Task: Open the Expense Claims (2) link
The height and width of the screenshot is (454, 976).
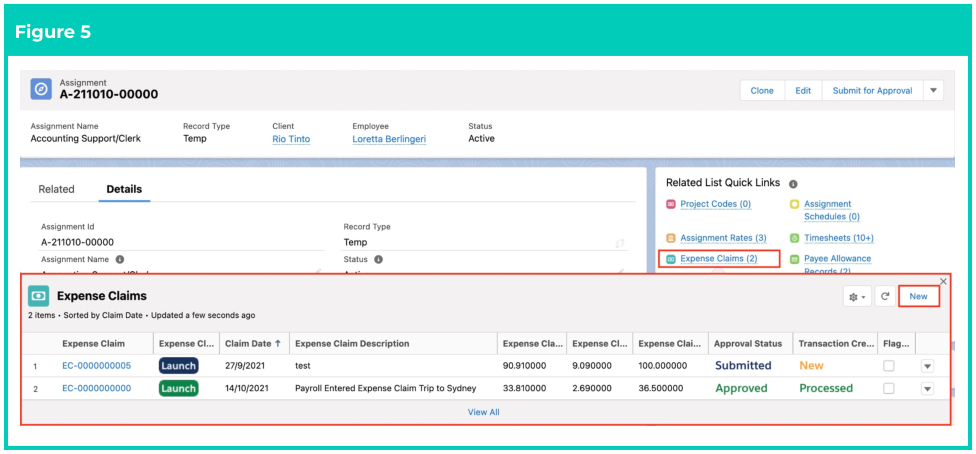Action: click(x=718, y=258)
